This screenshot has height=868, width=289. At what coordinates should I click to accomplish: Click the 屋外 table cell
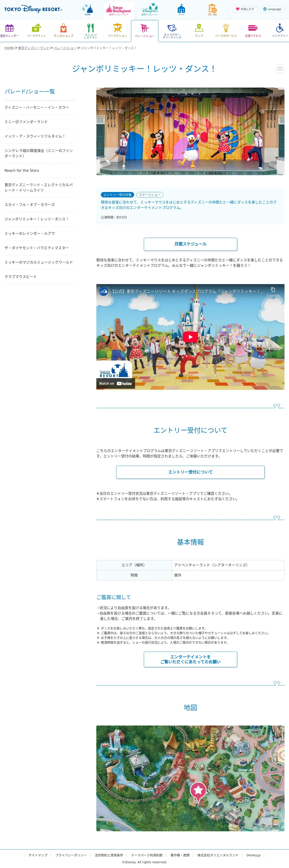[x=228, y=575]
